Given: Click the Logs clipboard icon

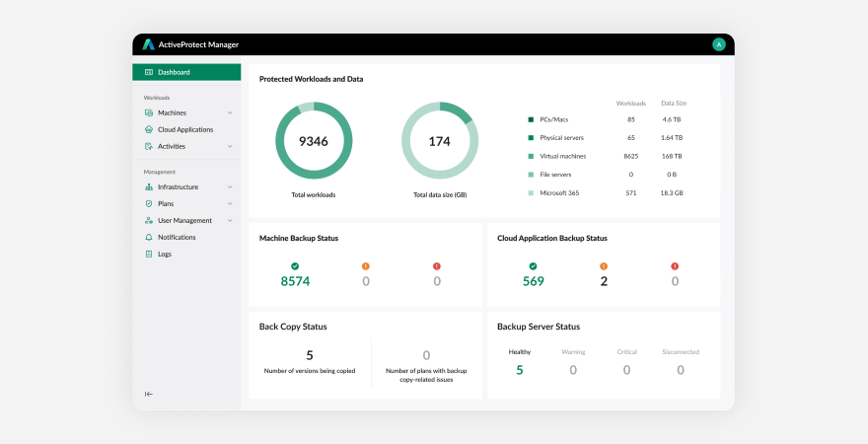Looking at the screenshot, I should pos(148,254).
